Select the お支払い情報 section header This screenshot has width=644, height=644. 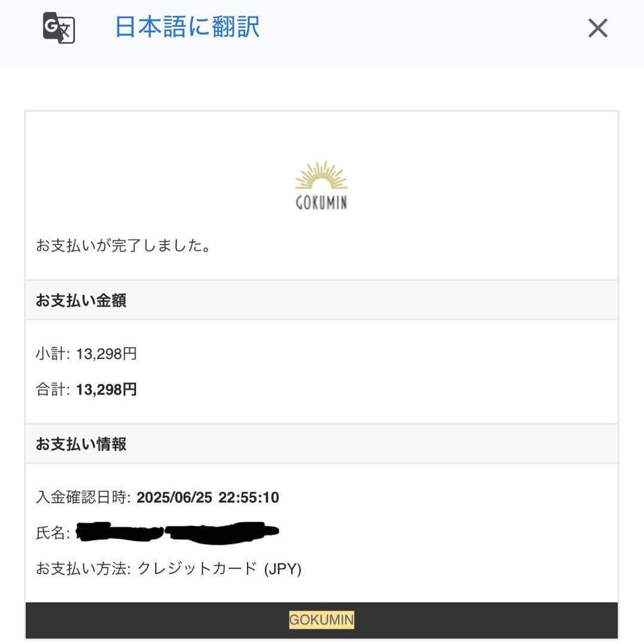pyautogui.click(x=81, y=444)
